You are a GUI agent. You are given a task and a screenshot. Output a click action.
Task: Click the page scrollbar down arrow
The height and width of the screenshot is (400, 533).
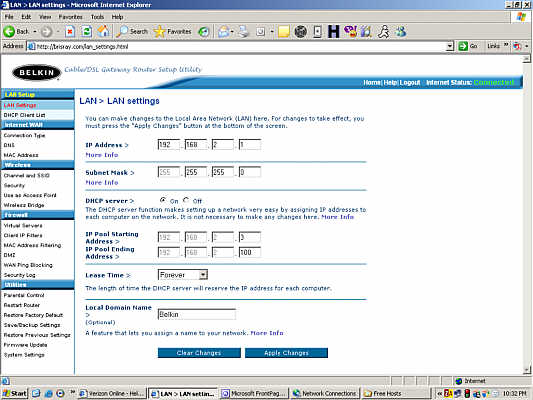tap(526, 369)
